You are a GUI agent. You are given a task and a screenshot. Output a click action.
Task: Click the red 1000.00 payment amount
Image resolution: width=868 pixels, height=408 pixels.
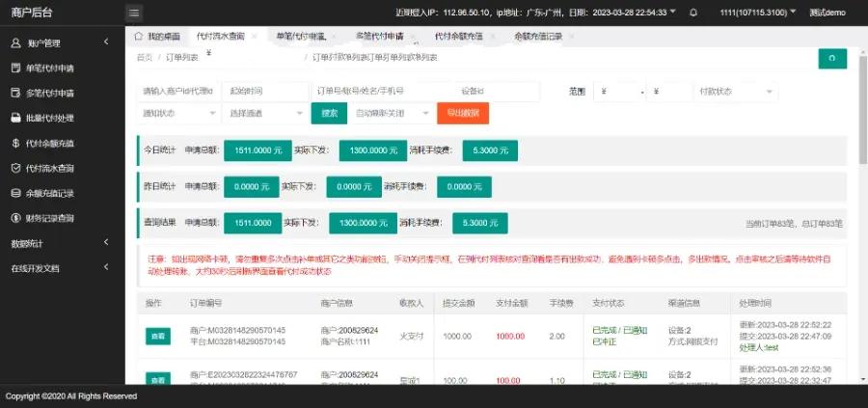509,336
